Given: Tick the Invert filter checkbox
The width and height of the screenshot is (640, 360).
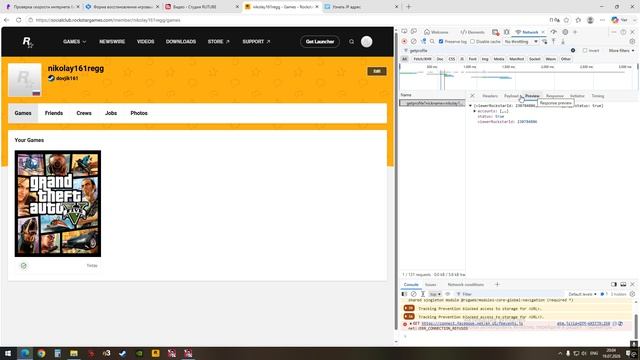Looking at the screenshot, I should click(584, 50).
